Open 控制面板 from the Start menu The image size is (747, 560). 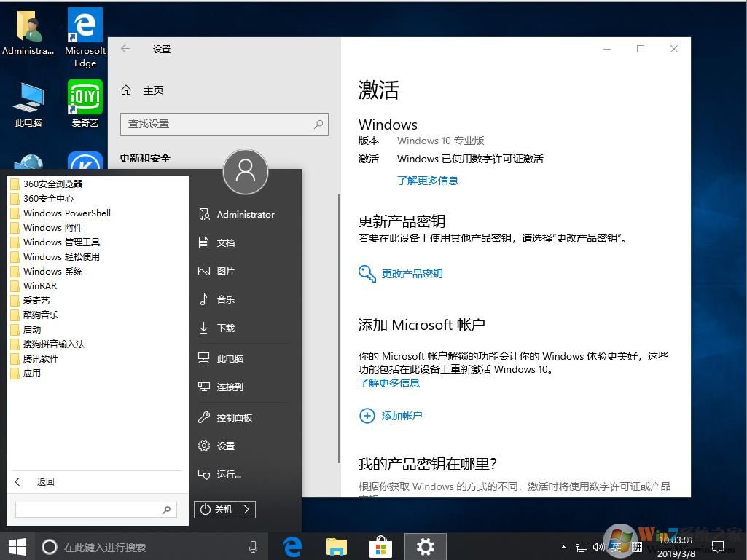point(234,417)
